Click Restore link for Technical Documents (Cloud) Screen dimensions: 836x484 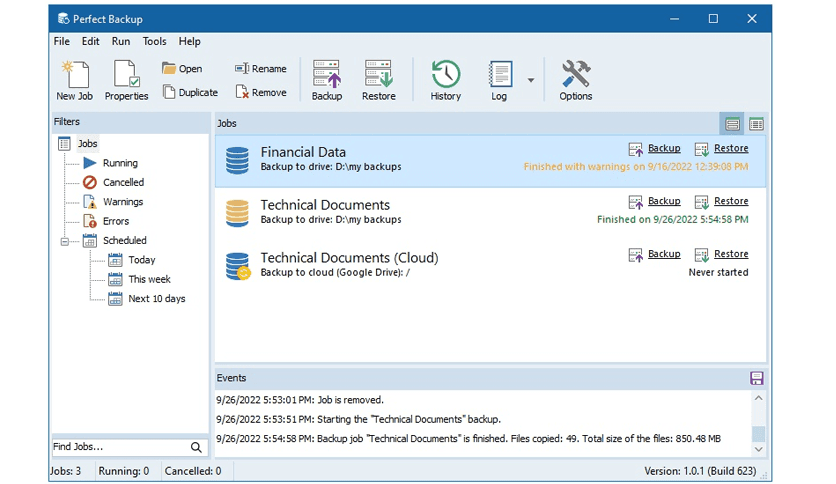coord(731,254)
